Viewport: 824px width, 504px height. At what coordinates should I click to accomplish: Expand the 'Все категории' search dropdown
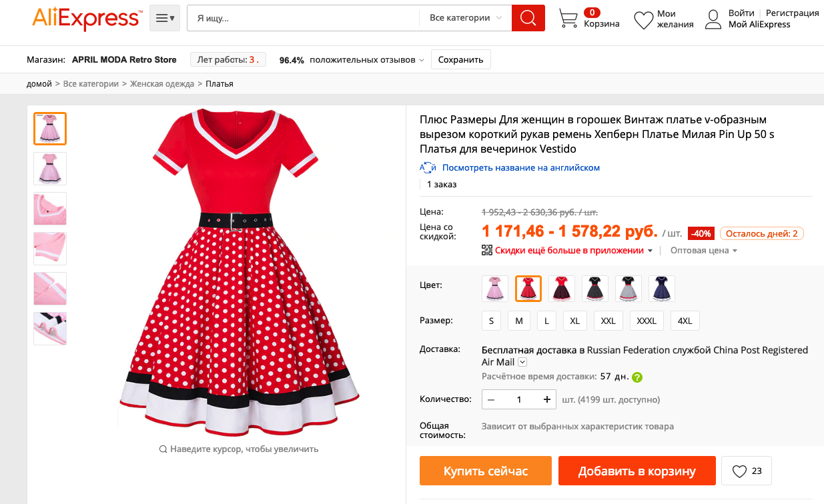465,18
